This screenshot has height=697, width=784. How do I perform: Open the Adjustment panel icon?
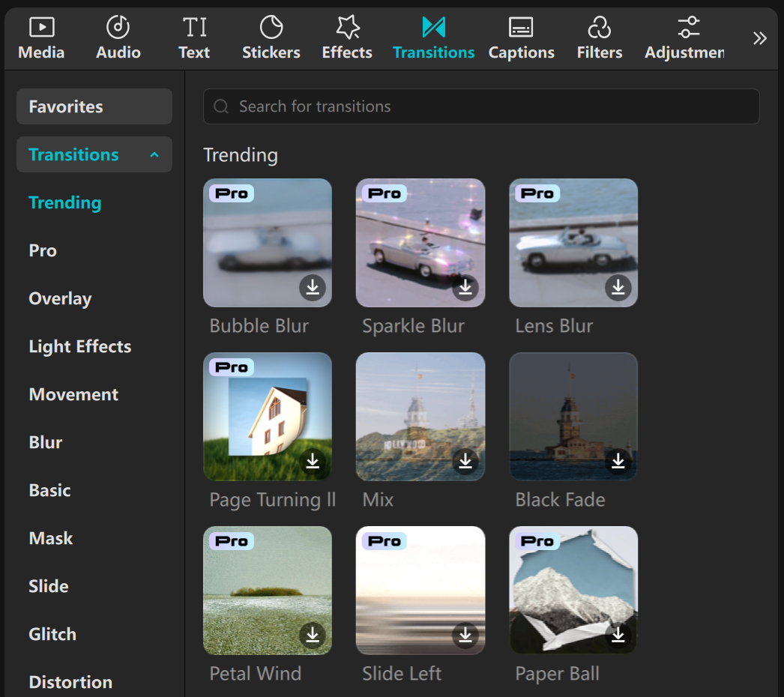point(689,27)
